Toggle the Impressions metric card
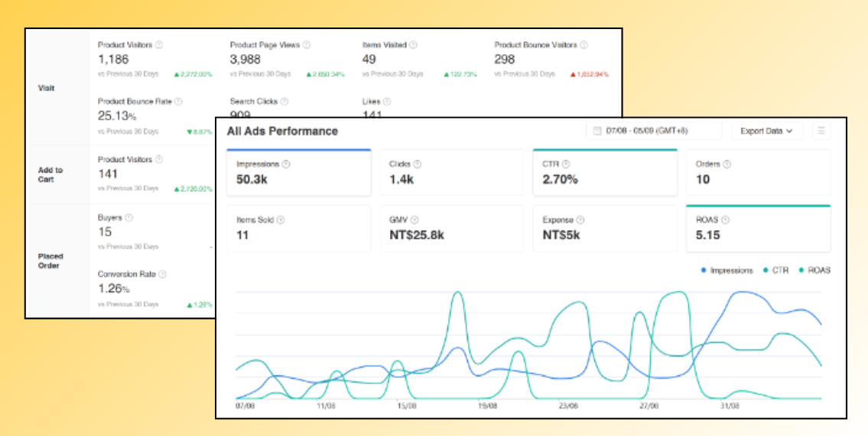 (298, 172)
